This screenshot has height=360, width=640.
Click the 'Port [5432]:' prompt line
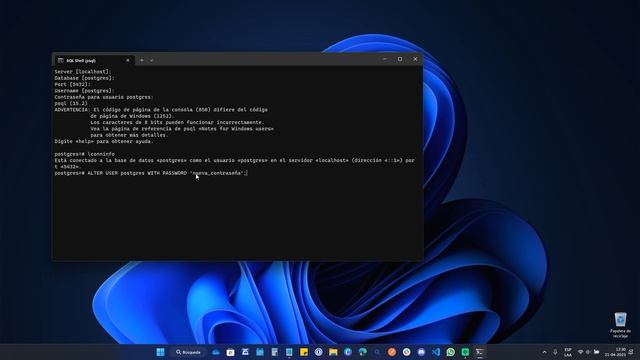tap(72, 84)
